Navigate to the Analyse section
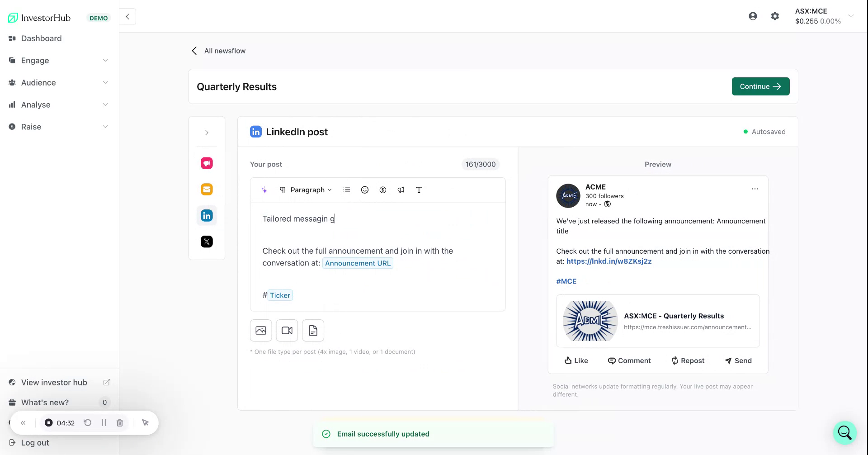This screenshot has width=868, height=455. click(36, 104)
